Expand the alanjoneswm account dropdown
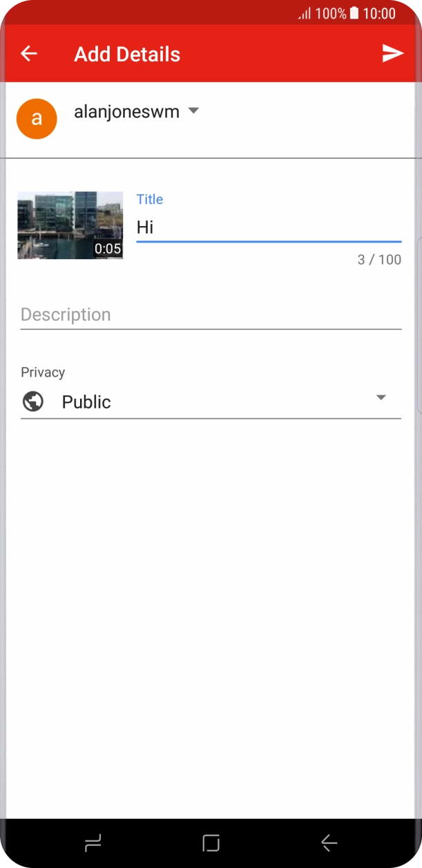 coord(194,111)
